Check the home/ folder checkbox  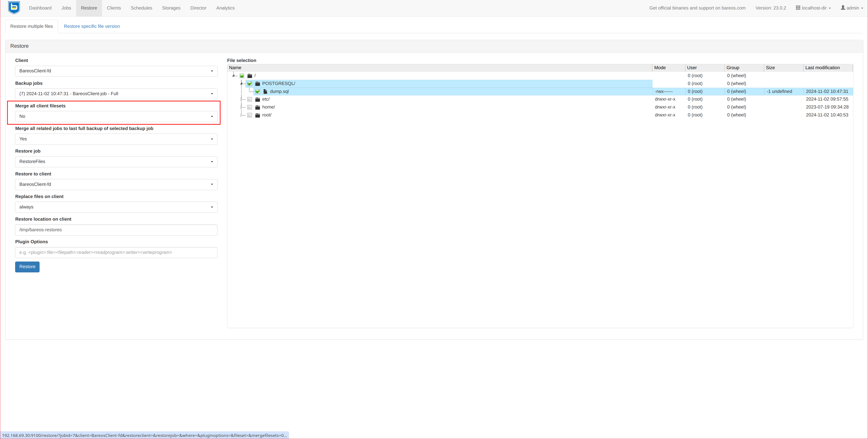coord(250,107)
